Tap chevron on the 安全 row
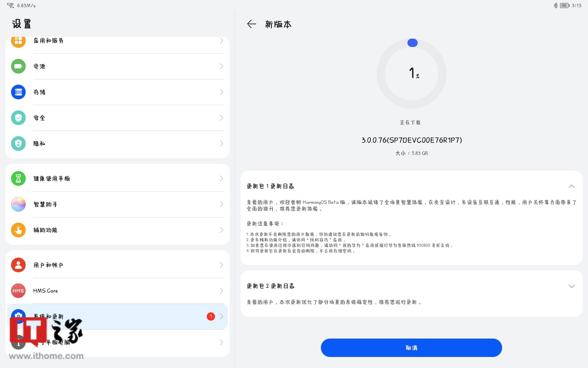 coord(221,118)
